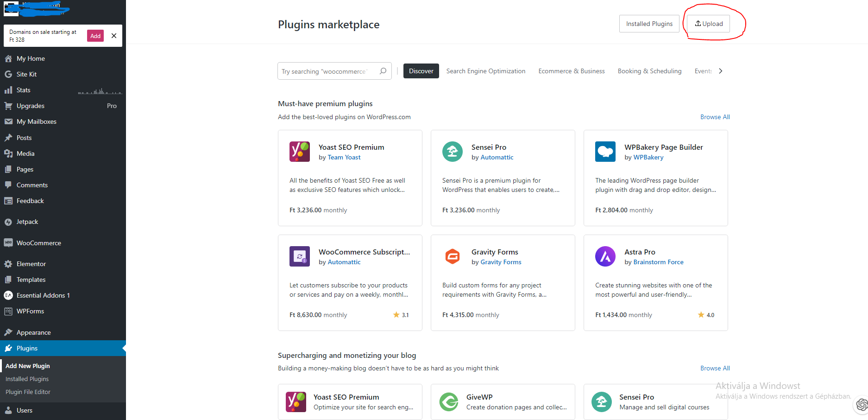The image size is (868, 420).
Task: Open Plugin File Editor submenu item
Action: (x=28, y=392)
